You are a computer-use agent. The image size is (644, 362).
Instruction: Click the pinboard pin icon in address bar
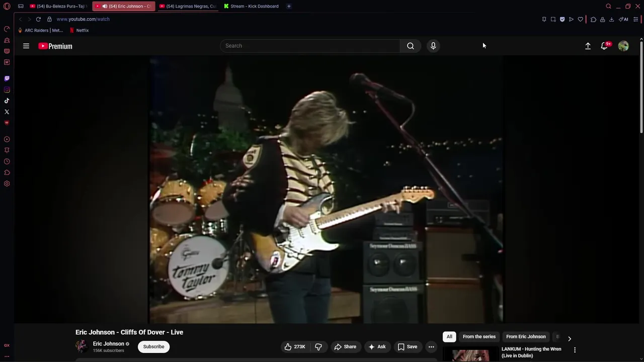544,19
